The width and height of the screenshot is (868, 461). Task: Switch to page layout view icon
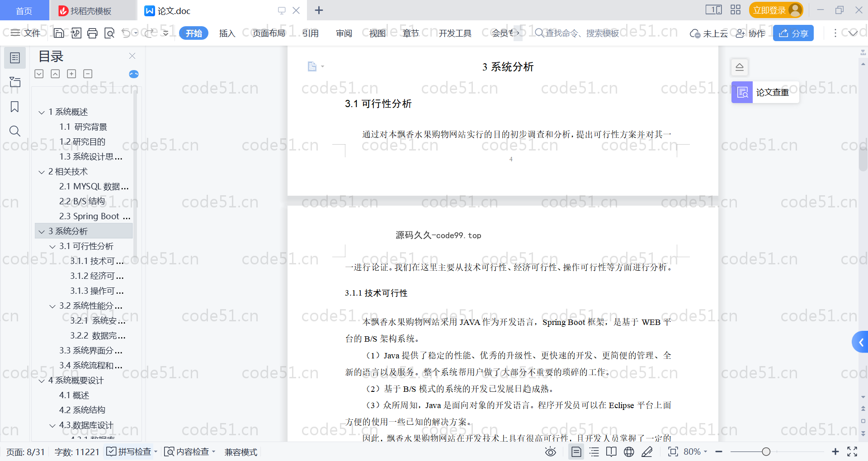pyautogui.click(x=576, y=452)
